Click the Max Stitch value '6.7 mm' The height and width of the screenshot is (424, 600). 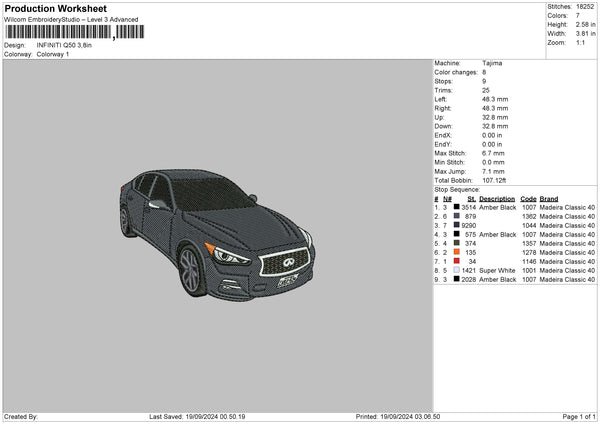(493, 153)
